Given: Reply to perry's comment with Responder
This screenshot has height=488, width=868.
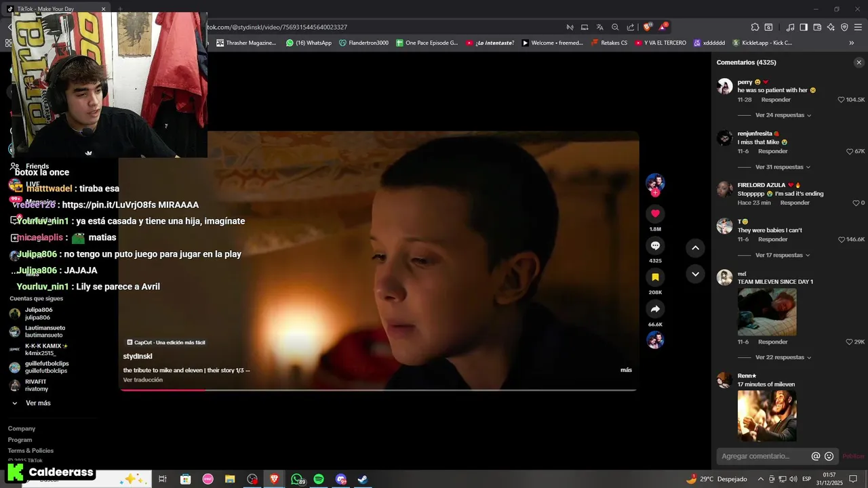Looking at the screenshot, I should pyautogui.click(x=776, y=100).
